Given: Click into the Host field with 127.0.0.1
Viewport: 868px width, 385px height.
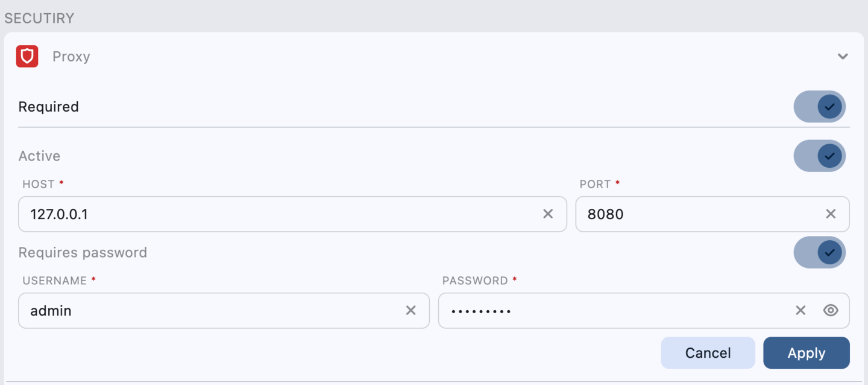Looking at the screenshot, I should 241,214.
